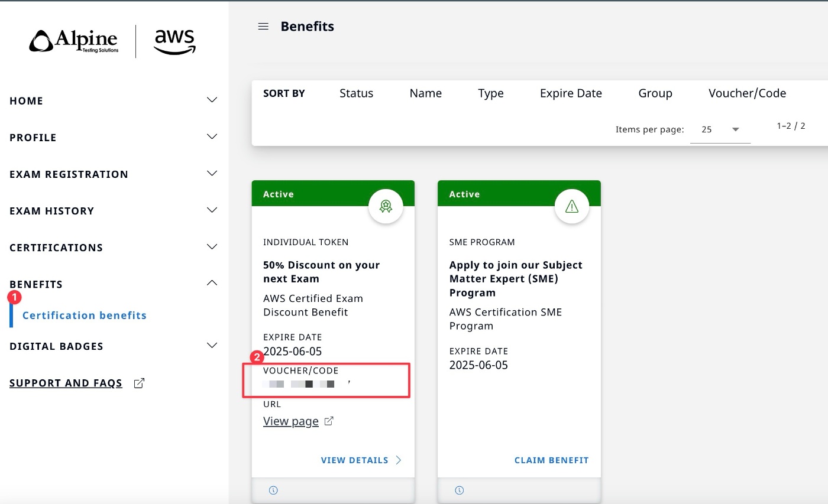This screenshot has height=504, width=828.
Task: Sort benefits by Voucher/Code
Action: pos(748,93)
